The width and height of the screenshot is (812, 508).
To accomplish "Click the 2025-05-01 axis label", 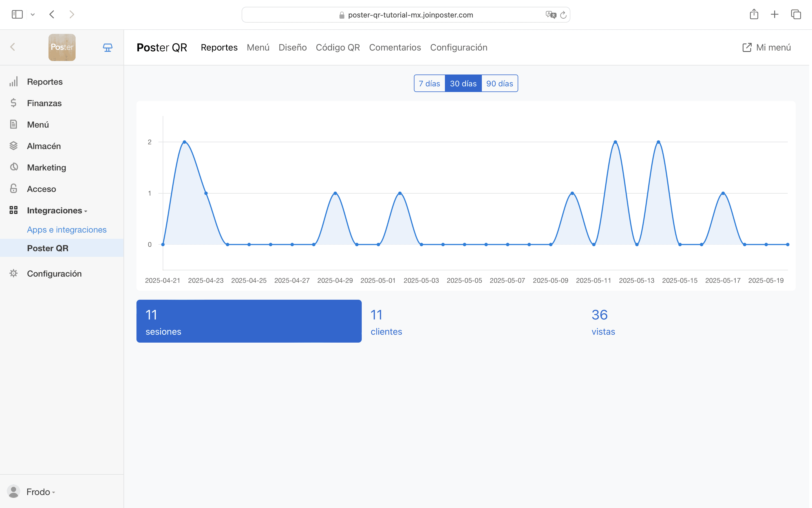I will pyautogui.click(x=378, y=281).
